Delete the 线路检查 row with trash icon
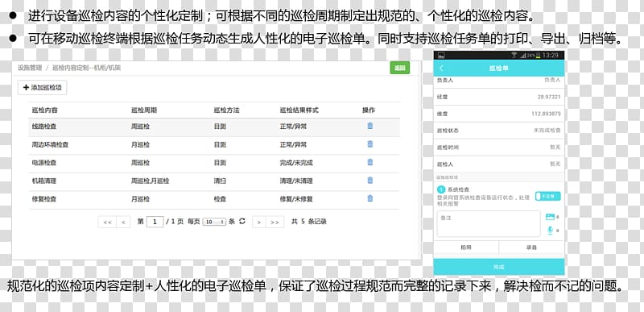 coord(370,126)
